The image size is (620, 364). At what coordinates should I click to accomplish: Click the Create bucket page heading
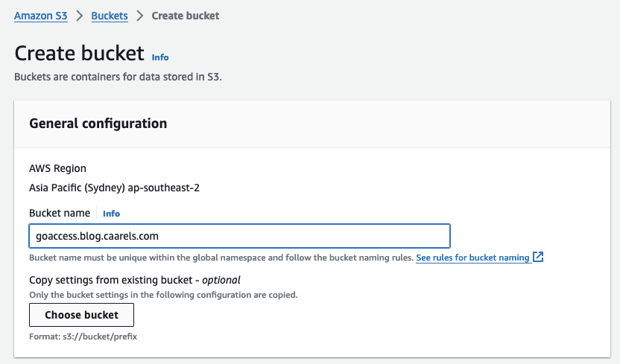coord(79,54)
